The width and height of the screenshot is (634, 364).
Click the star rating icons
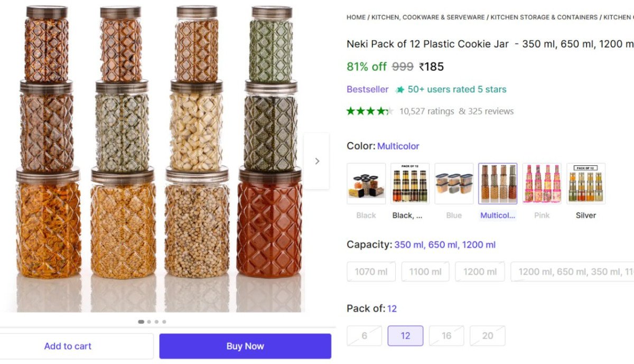370,111
